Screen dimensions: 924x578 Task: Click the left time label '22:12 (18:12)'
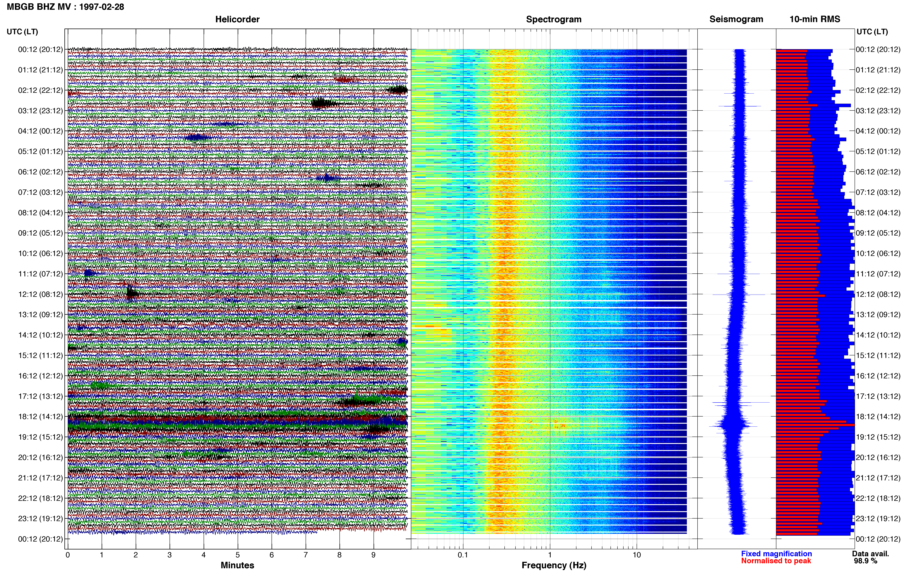click(41, 498)
